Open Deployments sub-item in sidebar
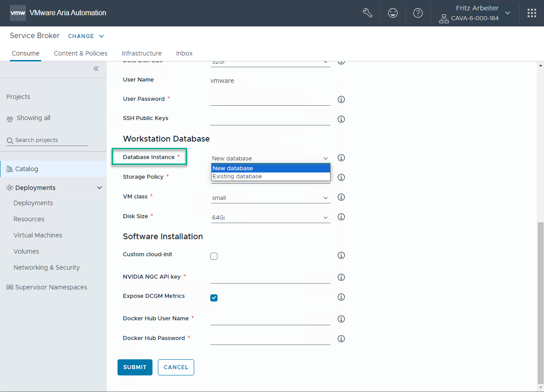The width and height of the screenshot is (544, 392). tap(33, 203)
